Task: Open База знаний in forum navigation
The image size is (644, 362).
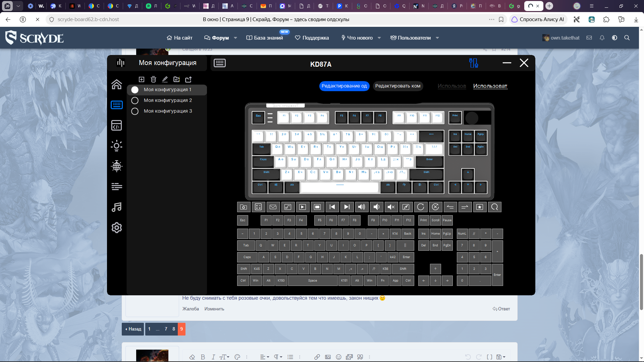Action: [265, 38]
